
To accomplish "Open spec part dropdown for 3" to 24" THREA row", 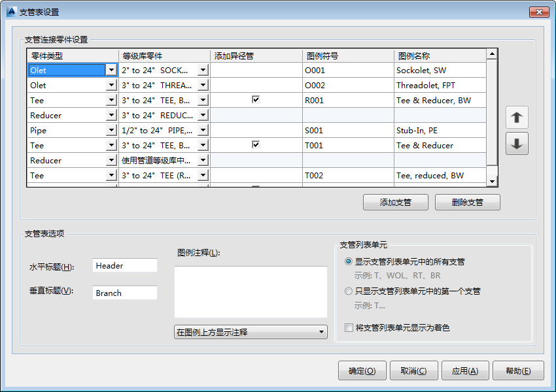I will [x=203, y=85].
